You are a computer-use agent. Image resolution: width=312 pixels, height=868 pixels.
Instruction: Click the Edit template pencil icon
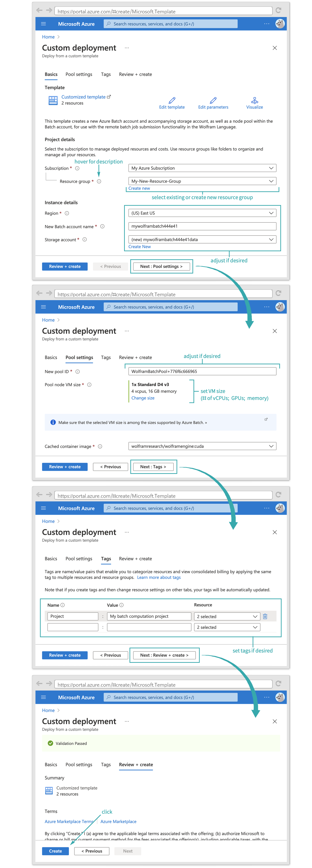coord(172,101)
